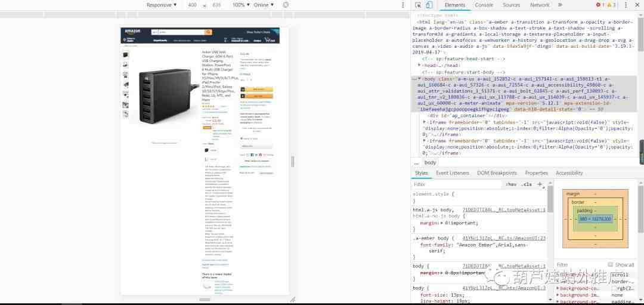The height and width of the screenshot is (305, 644).
Task: Collapse the body element node
Action: pos(419,79)
